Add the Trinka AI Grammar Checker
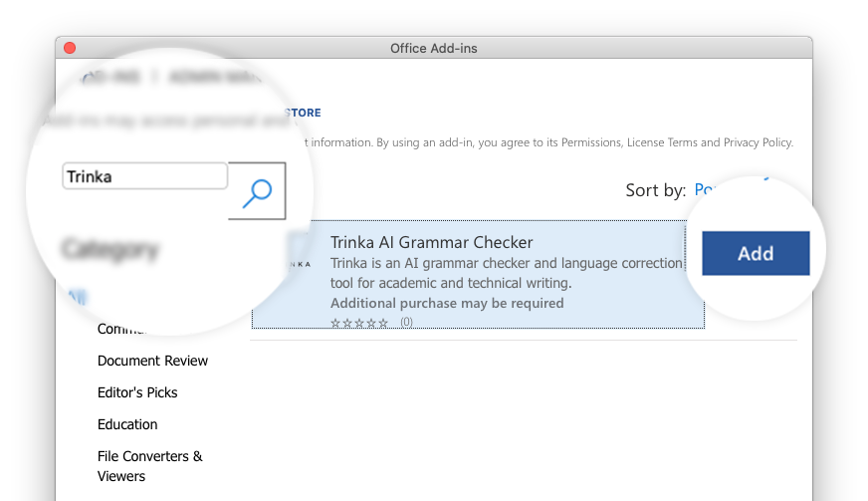This screenshot has height=501, width=868. [756, 253]
